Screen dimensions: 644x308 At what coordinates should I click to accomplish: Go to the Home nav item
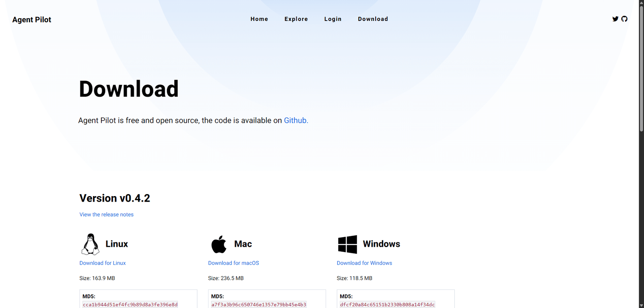(x=259, y=19)
